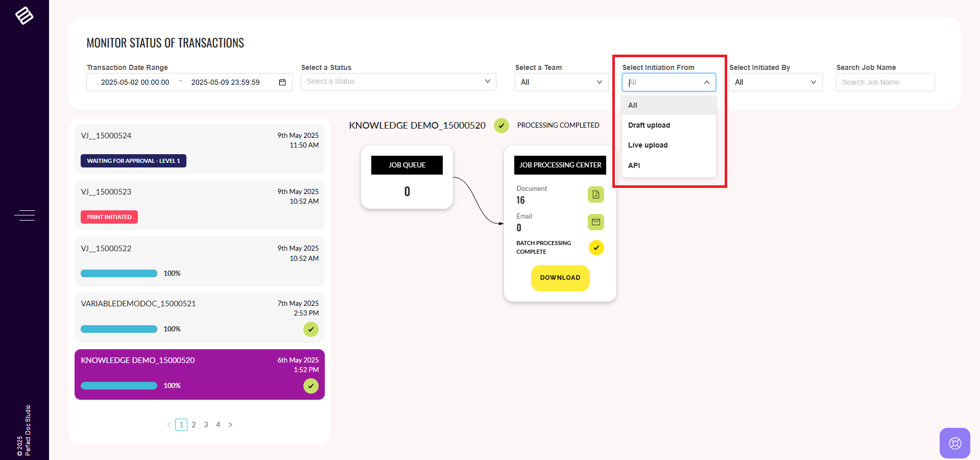This screenshot has width=980, height=460.
Task: Click the next page arrow
Action: 230,425
